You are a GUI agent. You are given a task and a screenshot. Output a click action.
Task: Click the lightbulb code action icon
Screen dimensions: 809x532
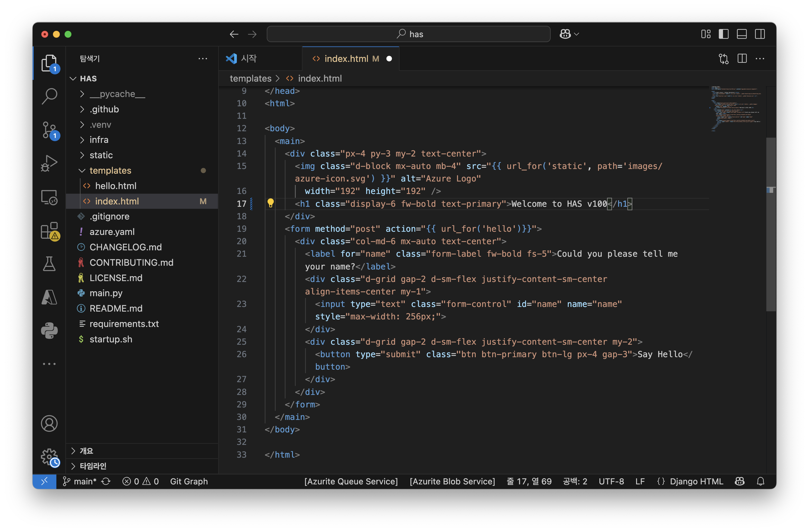pyautogui.click(x=270, y=203)
